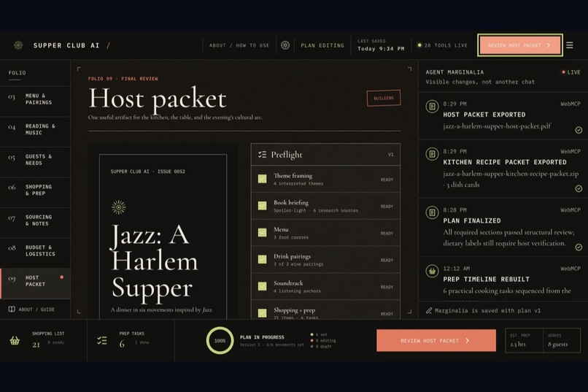
Task: Toggle the Theme framing checkbox
Action: pos(262,179)
